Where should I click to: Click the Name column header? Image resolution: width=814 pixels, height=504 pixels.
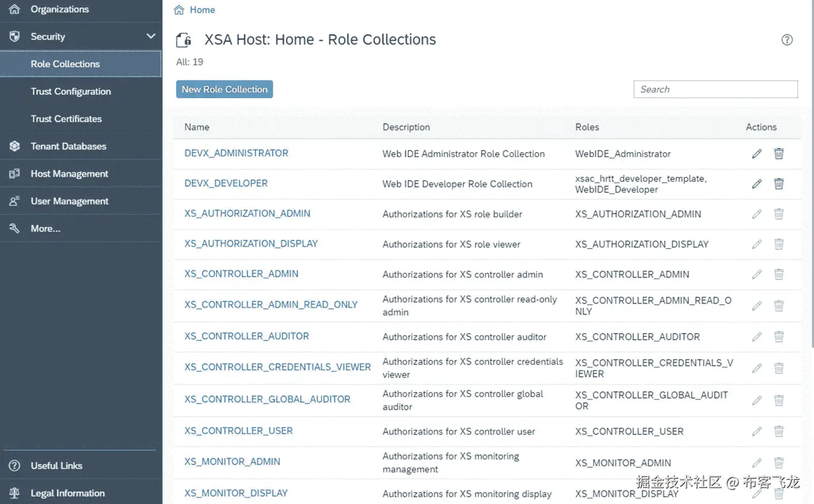pyautogui.click(x=197, y=127)
